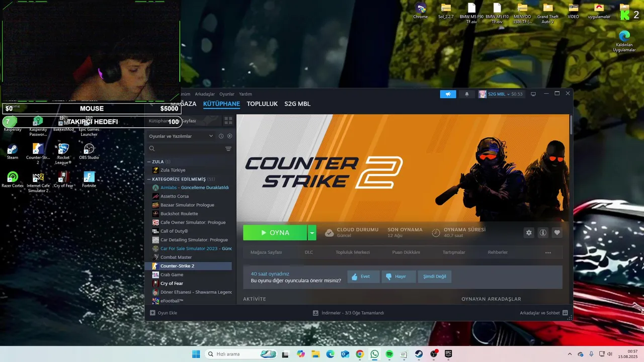Open Steam desktop shortcut
The height and width of the screenshot is (362, 644).
(x=13, y=152)
